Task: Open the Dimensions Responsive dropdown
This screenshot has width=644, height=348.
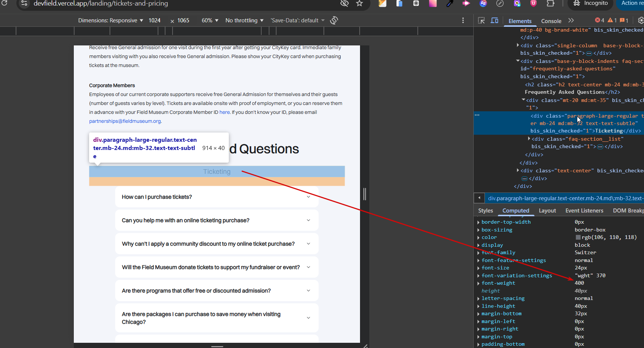Action: (111, 20)
